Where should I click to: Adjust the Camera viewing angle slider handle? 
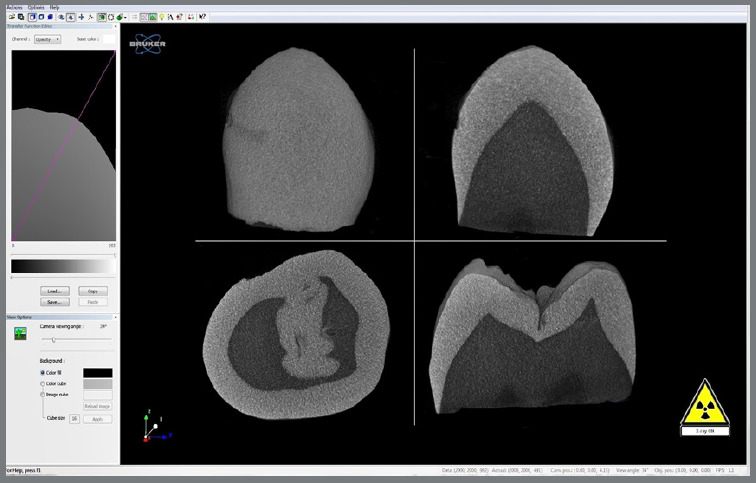(x=54, y=340)
